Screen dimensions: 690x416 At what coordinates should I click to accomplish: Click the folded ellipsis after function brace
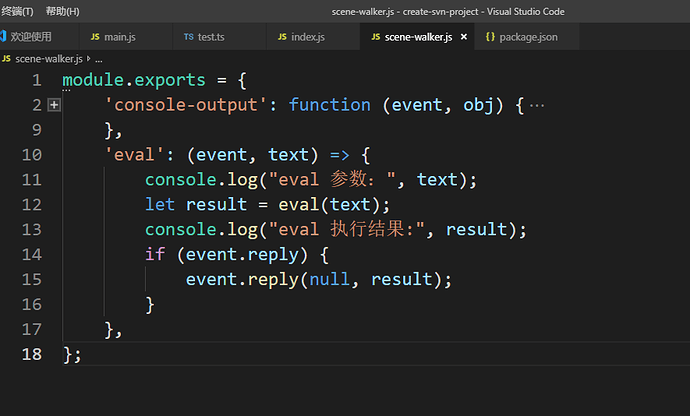537,106
